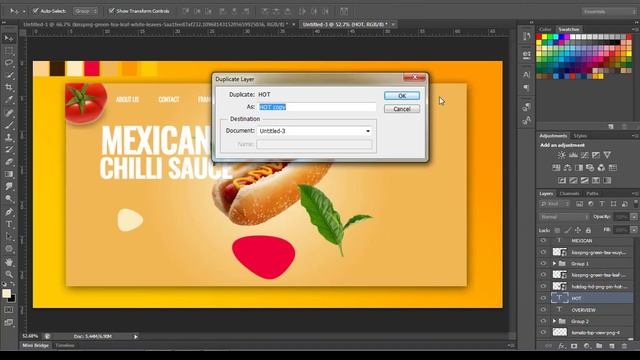Select the Rectangular Marquee tool

point(9,51)
